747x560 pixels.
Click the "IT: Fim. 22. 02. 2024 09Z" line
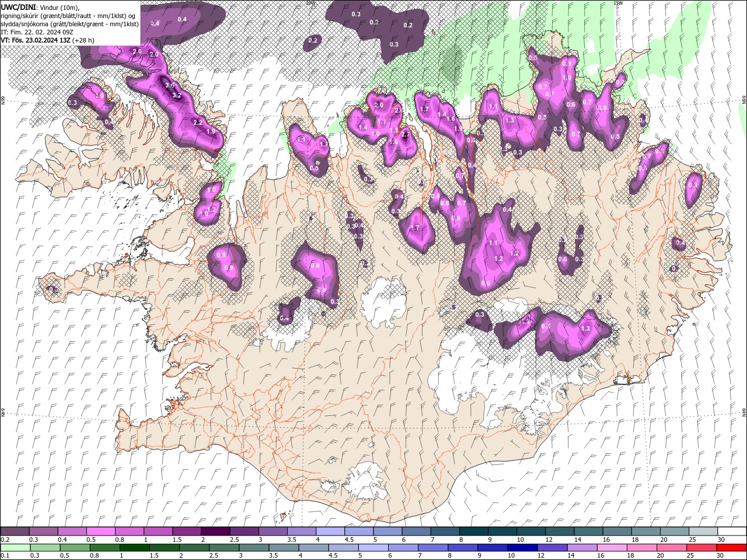pos(36,32)
